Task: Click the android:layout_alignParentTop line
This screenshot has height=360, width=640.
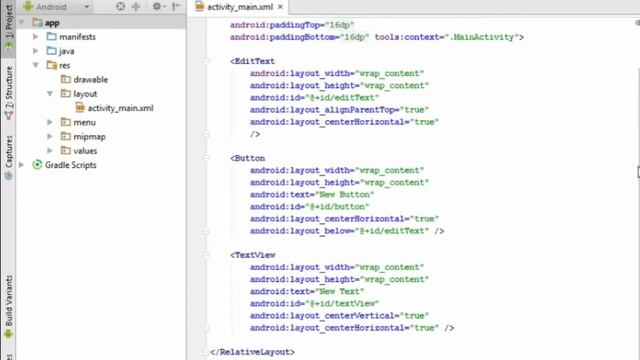Action: 340,110
